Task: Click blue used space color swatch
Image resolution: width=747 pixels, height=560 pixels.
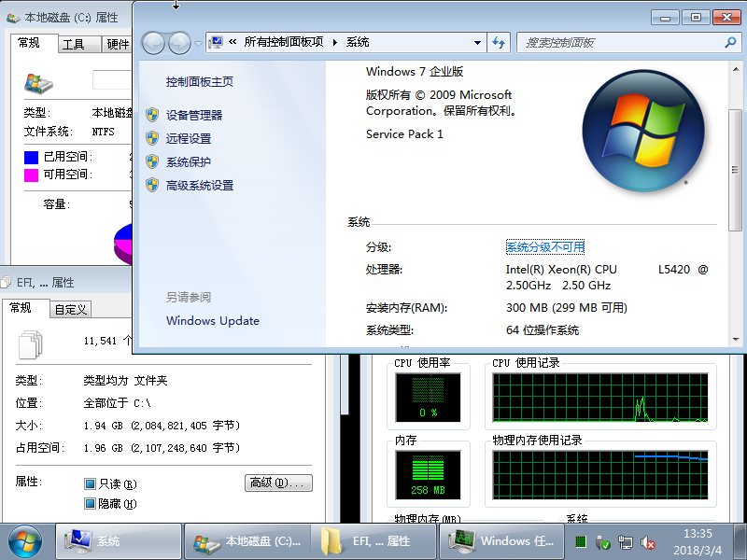Action: [x=31, y=157]
